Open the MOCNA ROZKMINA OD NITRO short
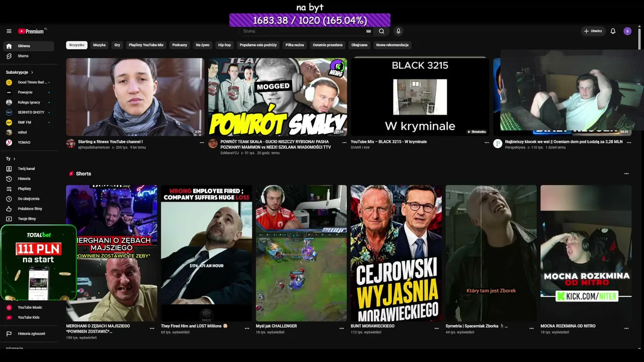 point(586,253)
